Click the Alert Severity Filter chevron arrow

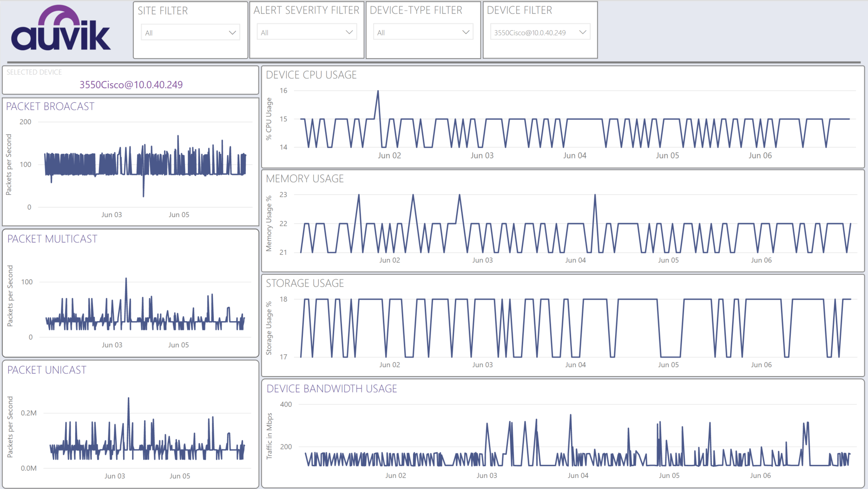pos(349,33)
